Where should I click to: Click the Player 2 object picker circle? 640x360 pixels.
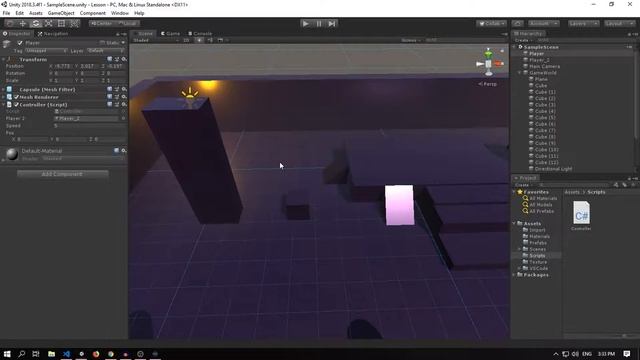[x=123, y=118]
